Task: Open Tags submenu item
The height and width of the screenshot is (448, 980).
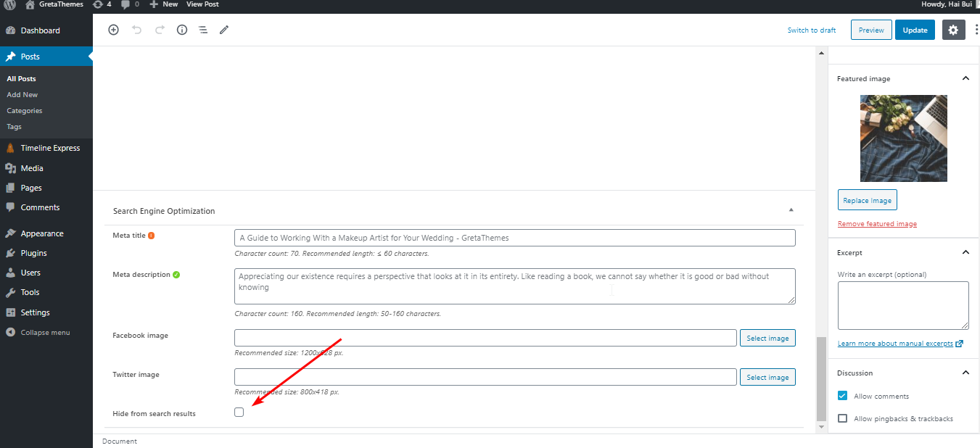Action: (x=14, y=126)
